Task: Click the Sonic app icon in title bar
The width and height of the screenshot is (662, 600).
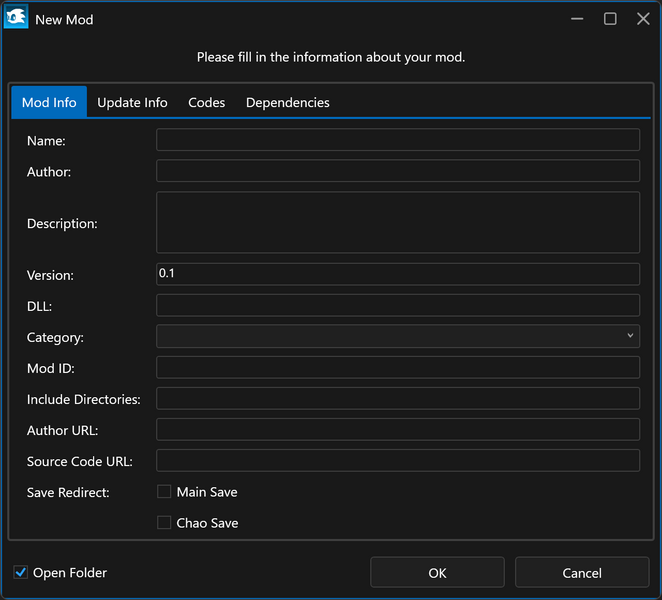Action: tap(16, 19)
